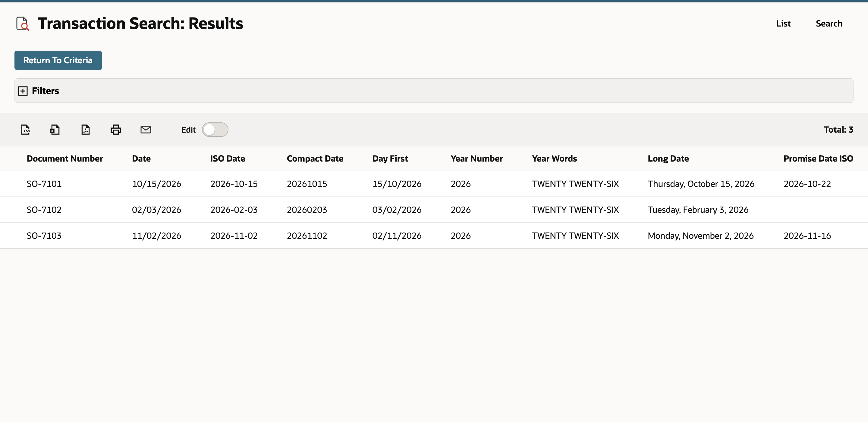Click day-first value 02/11/2026
This screenshot has width=868, height=422.
pos(397,236)
